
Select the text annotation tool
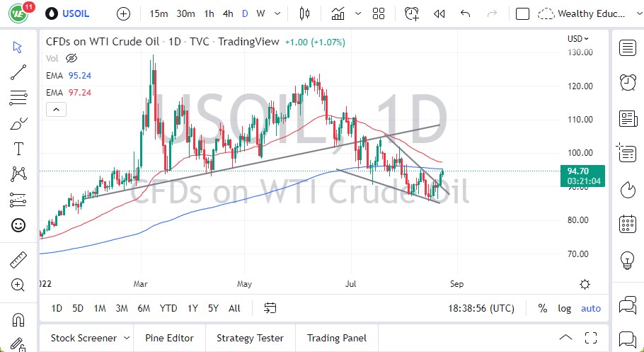[x=18, y=149]
